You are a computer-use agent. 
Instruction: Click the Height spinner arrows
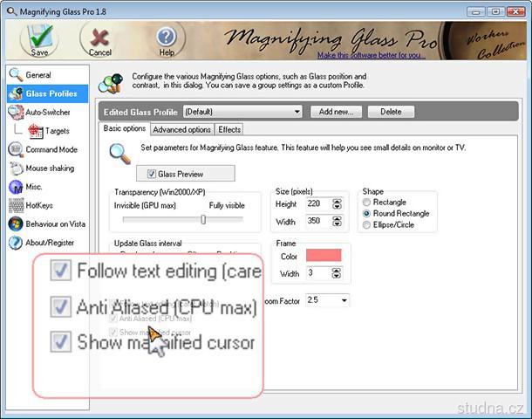pos(337,204)
